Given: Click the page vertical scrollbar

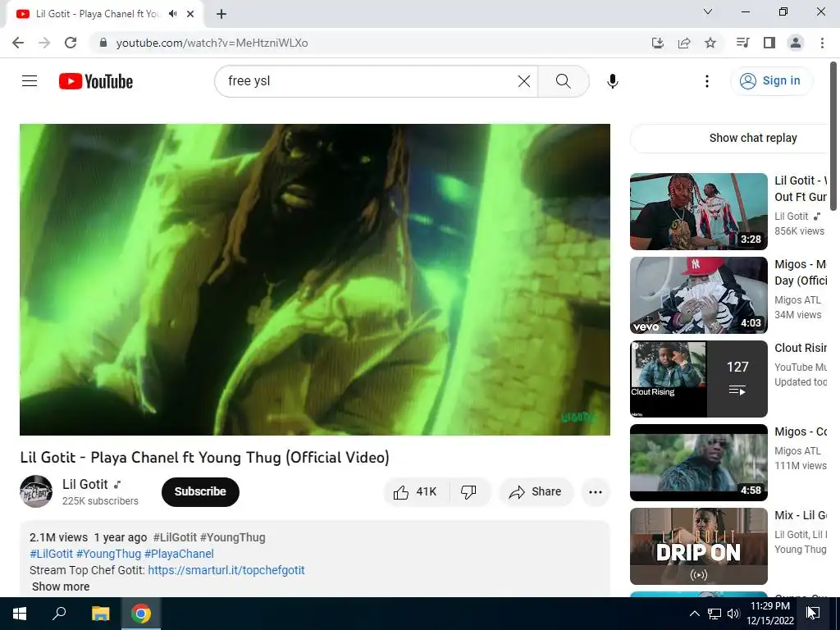Looking at the screenshot, I should pos(833,137).
